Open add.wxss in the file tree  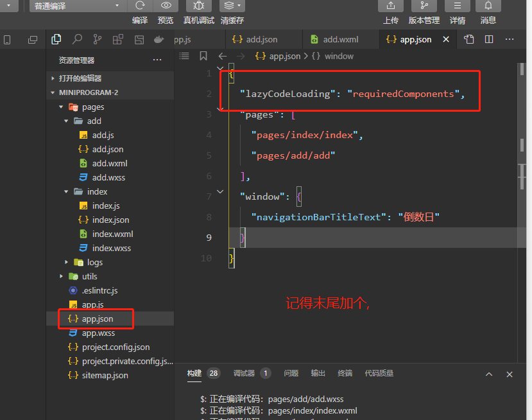(x=108, y=178)
